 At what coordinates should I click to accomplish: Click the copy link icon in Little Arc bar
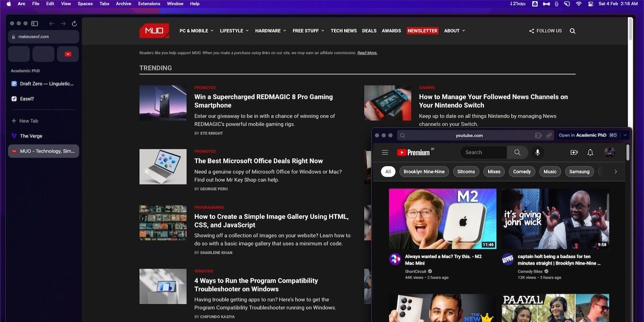(x=549, y=135)
